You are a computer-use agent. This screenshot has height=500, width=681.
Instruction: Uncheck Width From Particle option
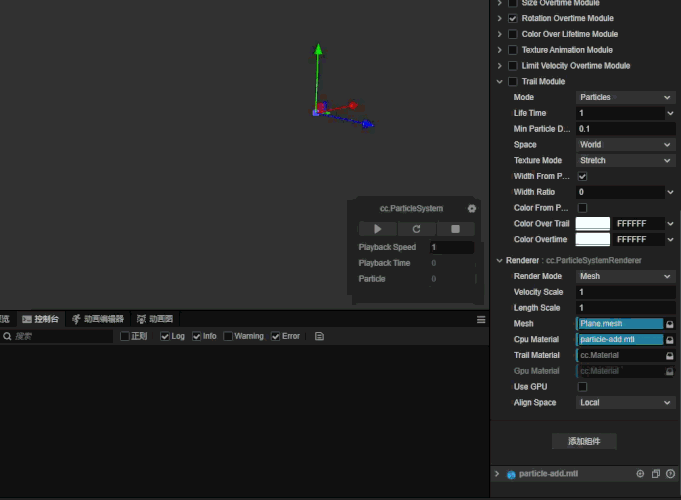coord(582,176)
